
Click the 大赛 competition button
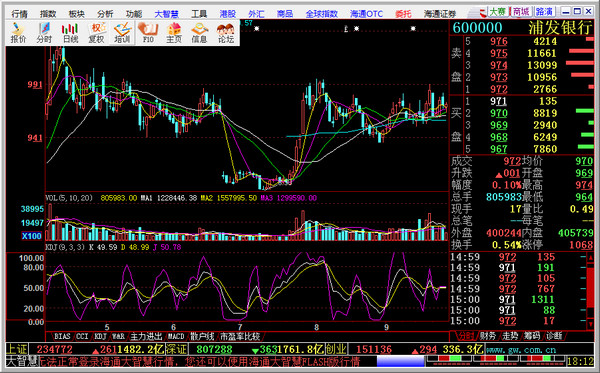pyautogui.click(x=497, y=12)
